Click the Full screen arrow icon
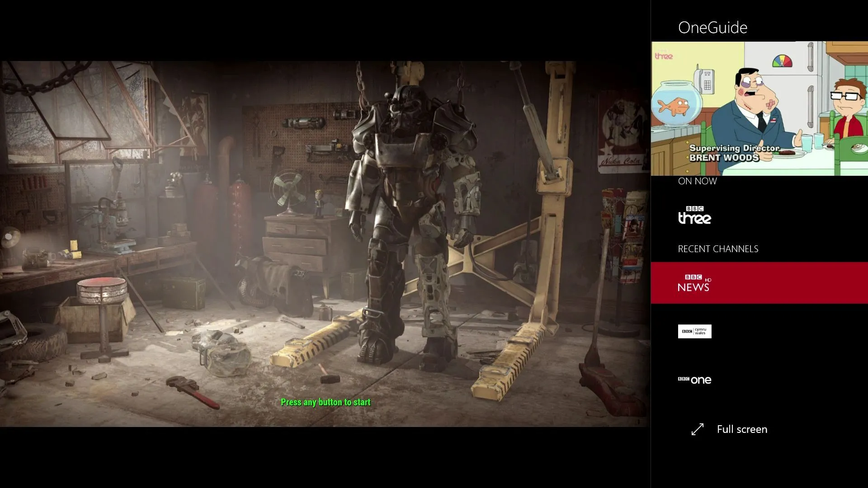868x488 pixels. (x=698, y=429)
